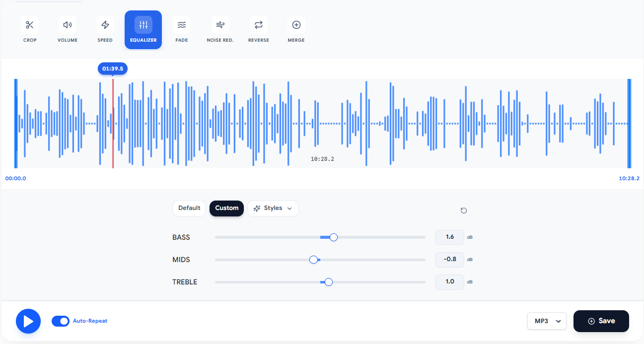Click the right blue trim handle of waveform
This screenshot has width=644, height=344.
(x=629, y=123)
